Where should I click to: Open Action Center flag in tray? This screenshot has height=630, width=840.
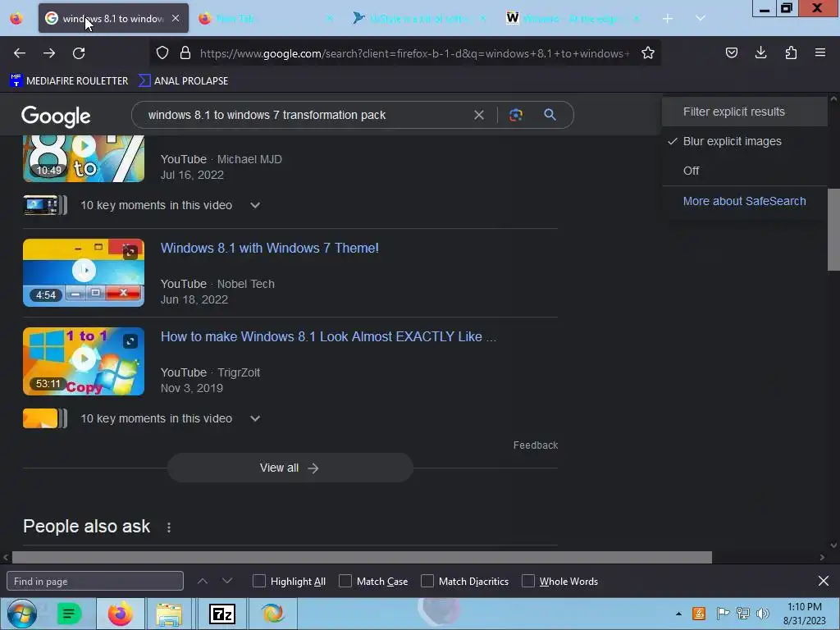tap(723, 614)
